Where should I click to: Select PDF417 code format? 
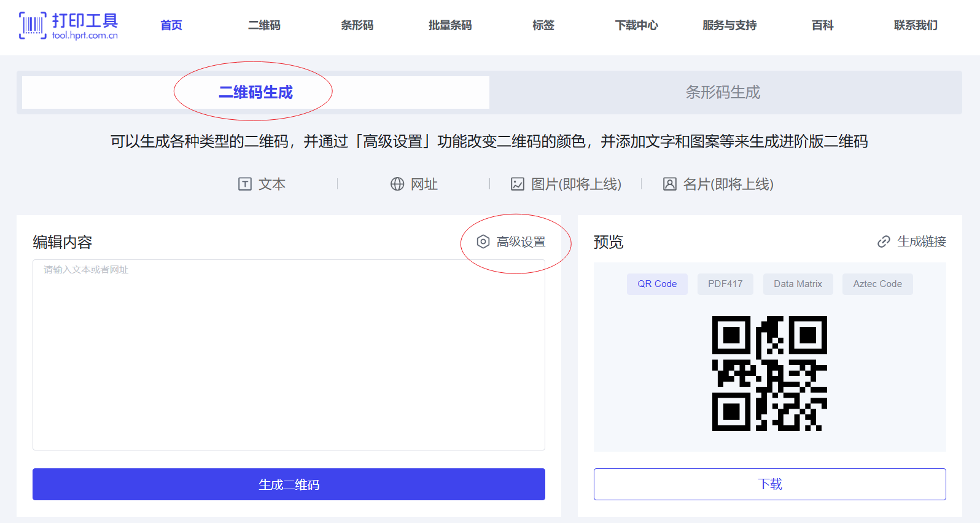725,284
